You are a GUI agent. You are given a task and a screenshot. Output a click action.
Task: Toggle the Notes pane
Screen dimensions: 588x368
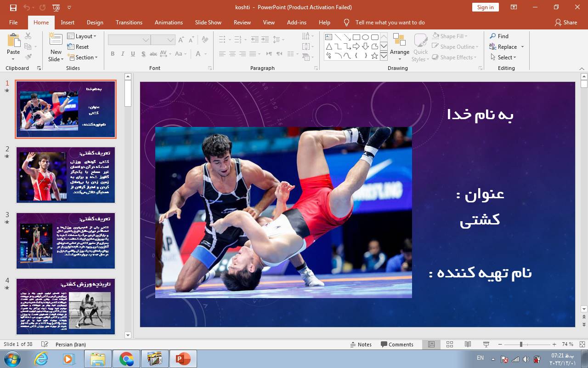(x=361, y=344)
